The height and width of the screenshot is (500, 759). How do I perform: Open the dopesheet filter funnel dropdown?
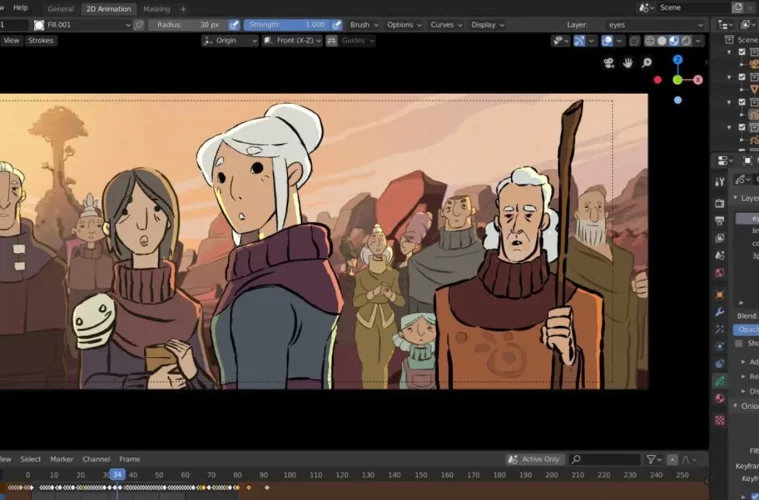(x=654, y=459)
